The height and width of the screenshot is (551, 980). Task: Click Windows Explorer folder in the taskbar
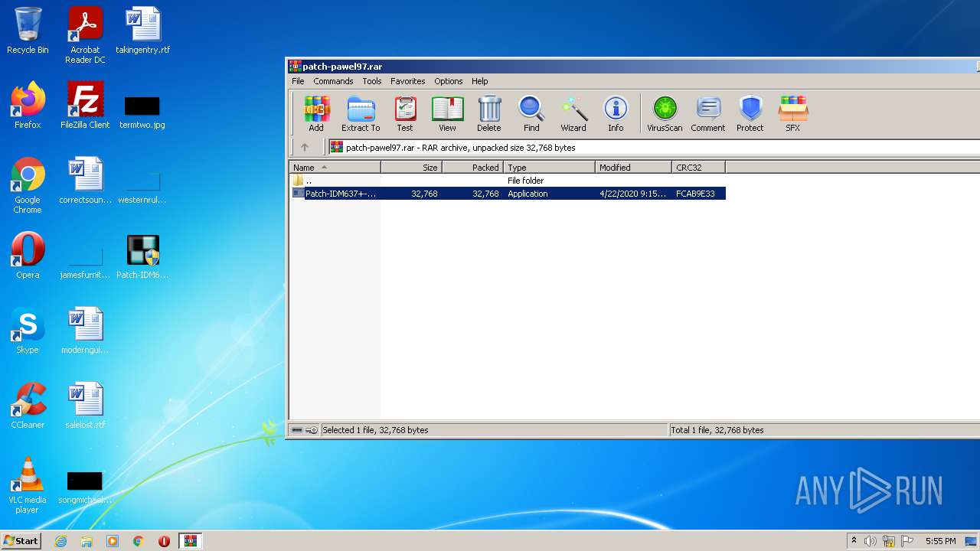[x=87, y=541]
